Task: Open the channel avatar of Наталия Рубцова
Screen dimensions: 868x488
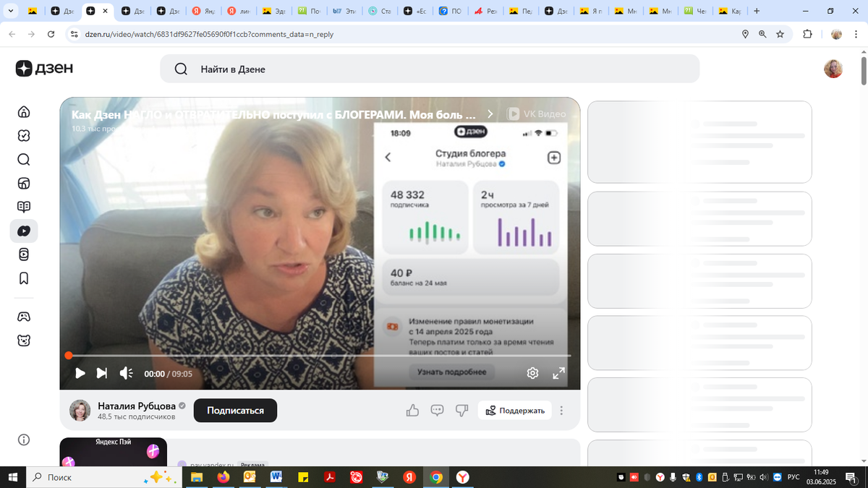Action: (x=80, y=411)
